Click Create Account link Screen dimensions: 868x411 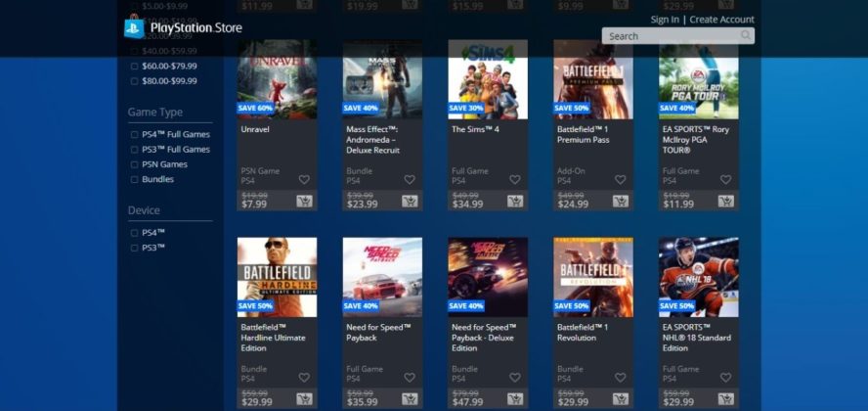[721, 20]
